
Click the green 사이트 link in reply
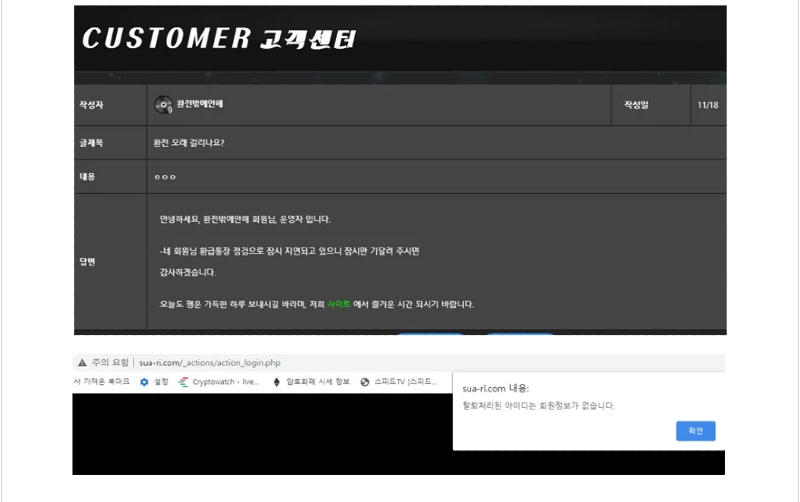pyautogui.click(x=339, y=304)
